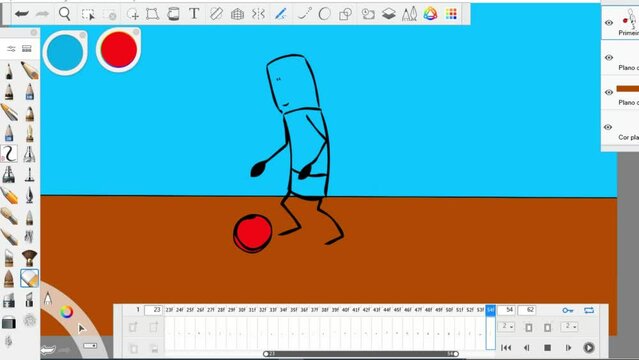
Task: Click the start-frame field showing 23
Action: coord(154,310)
